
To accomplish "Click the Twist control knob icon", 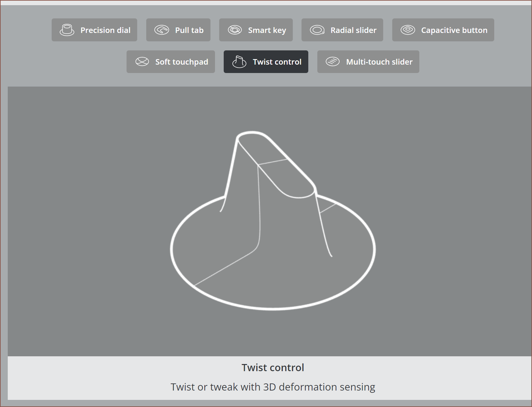I will 239,62.
